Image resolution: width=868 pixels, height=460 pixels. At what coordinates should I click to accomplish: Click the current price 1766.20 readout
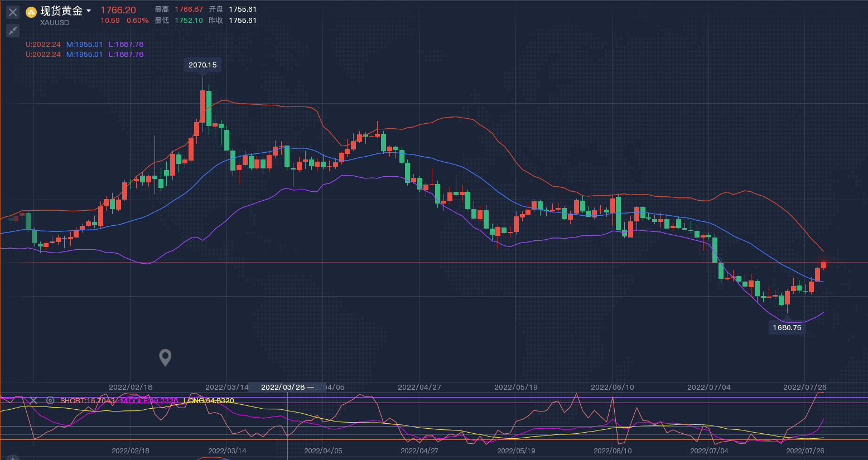118,10
